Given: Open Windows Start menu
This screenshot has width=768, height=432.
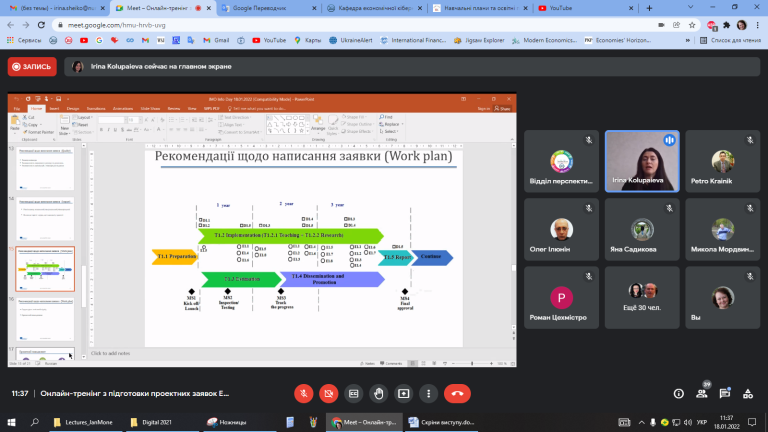Looking at the screenshot, I should point(11,422).
